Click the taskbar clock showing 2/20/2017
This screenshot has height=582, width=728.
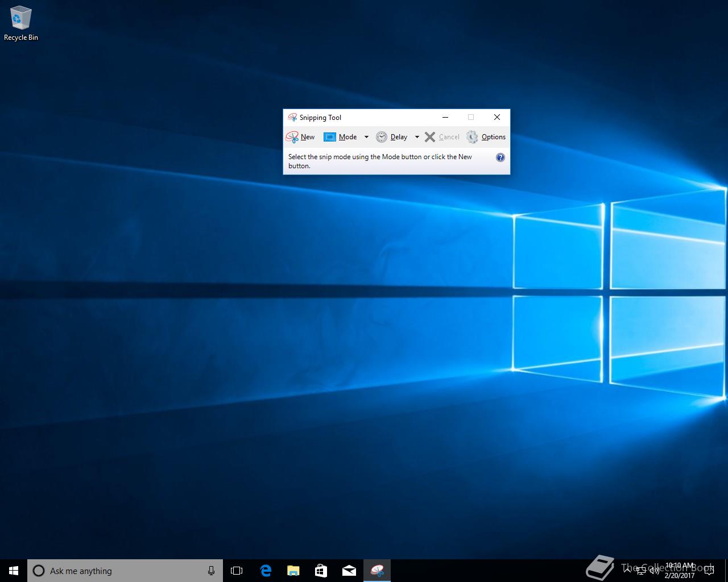(x=680, y=571)
